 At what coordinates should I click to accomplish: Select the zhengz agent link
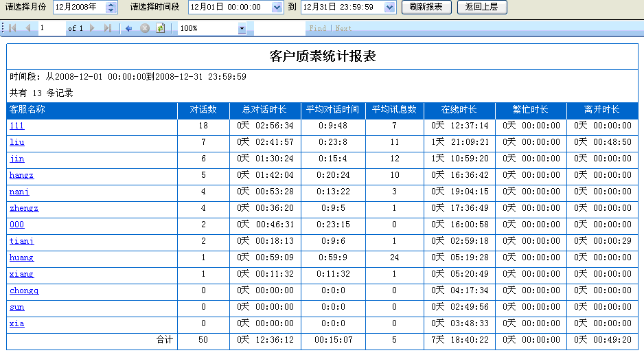tap(24, 208)
